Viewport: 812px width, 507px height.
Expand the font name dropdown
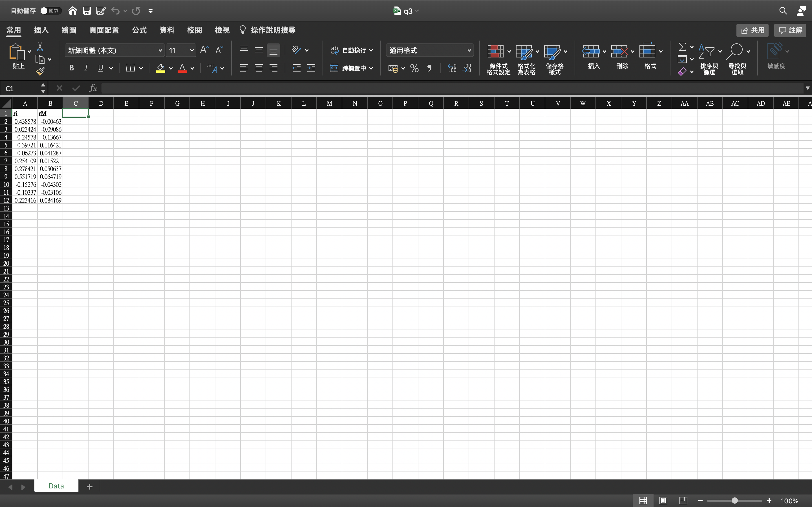160,50
